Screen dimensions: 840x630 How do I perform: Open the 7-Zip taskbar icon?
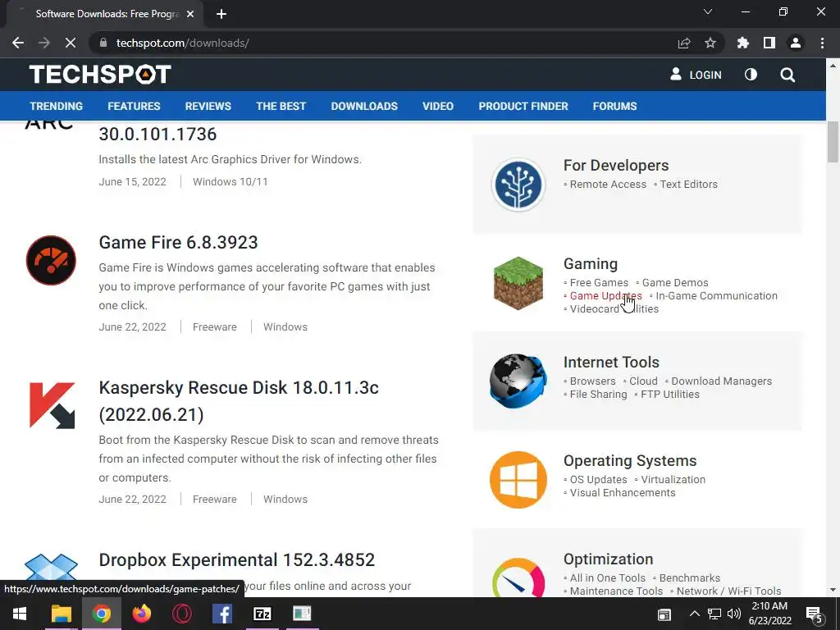point(262,614)
